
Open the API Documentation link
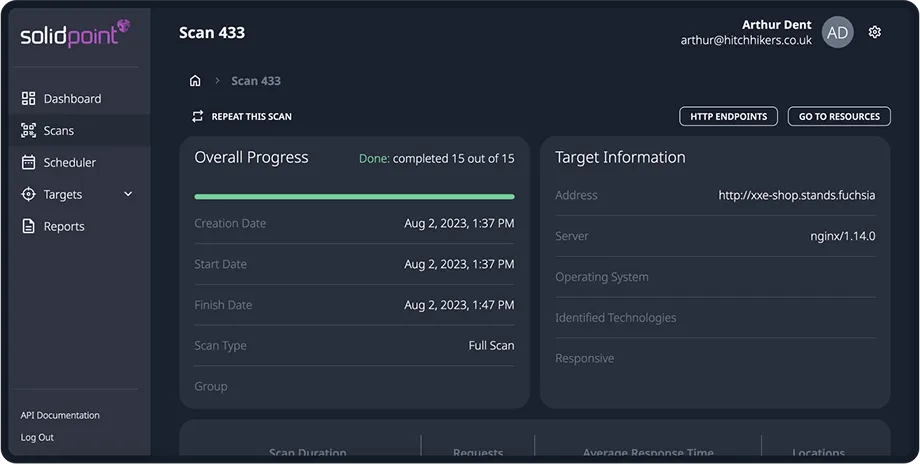pos(60,415)
